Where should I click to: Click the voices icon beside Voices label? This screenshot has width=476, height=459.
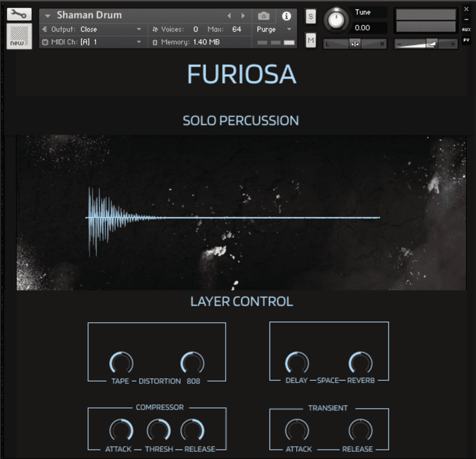(x=155, y=29)
